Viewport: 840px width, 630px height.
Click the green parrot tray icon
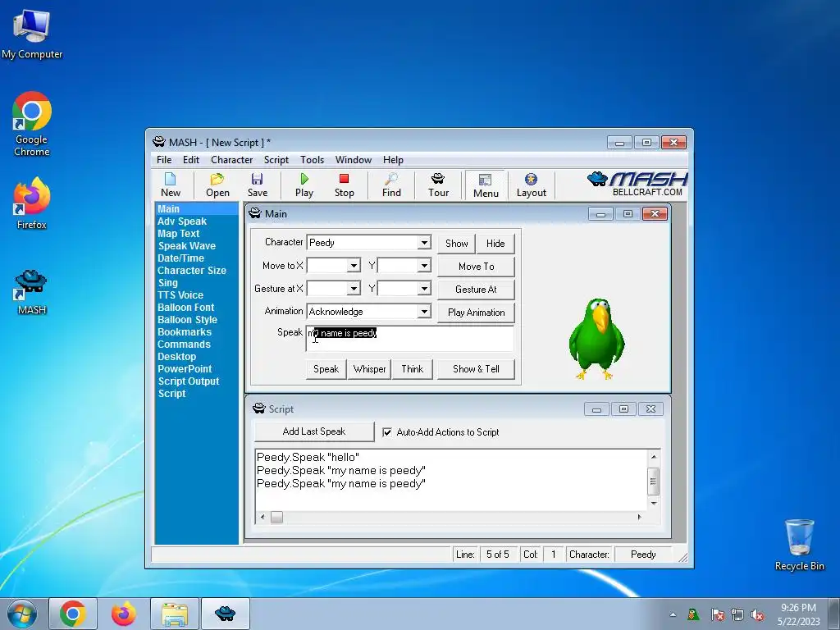693,614
